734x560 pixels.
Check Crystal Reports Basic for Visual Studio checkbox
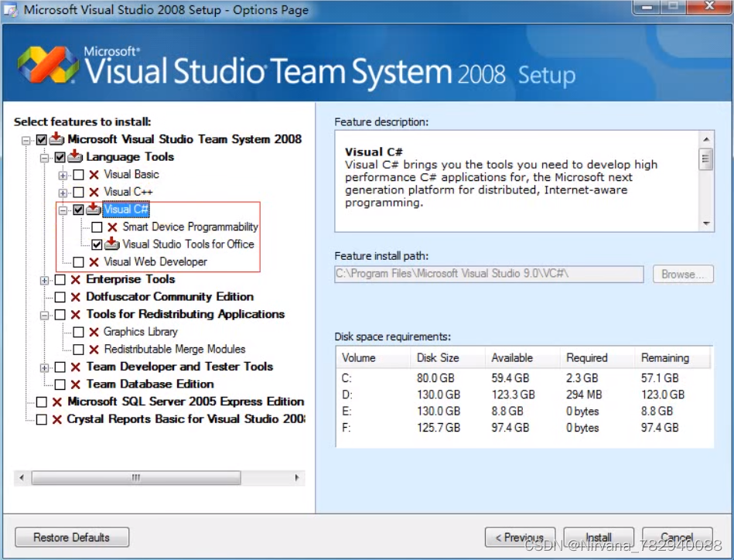[x=42, y=419]
